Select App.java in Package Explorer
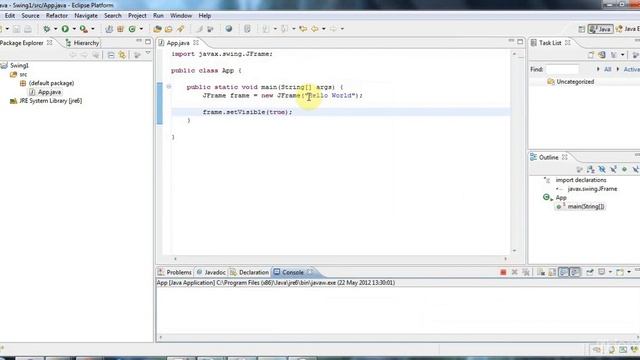 tap(49, 92)
